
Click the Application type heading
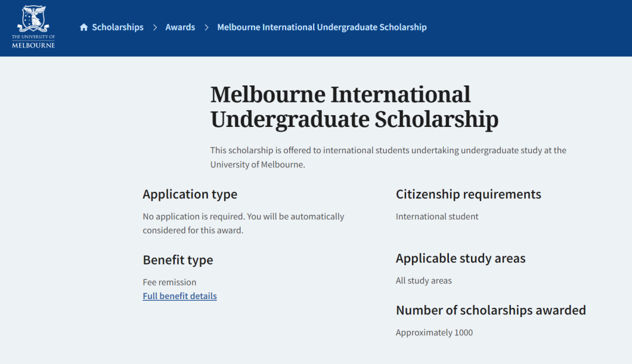(190, 194)
